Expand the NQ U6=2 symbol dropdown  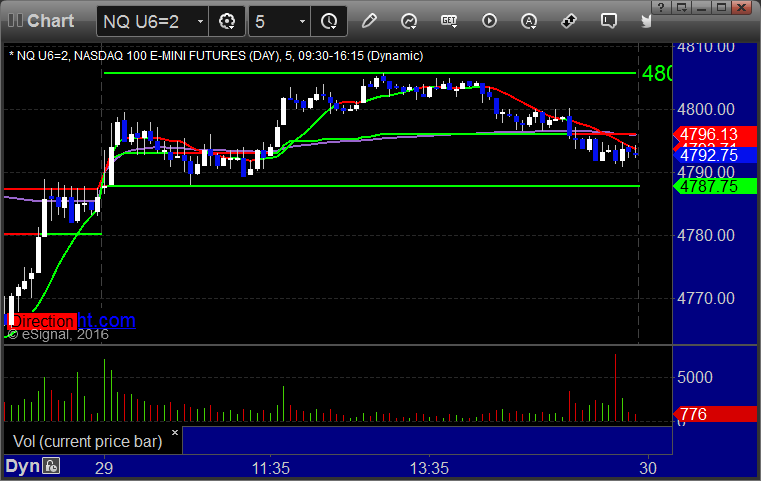(200, 21)
